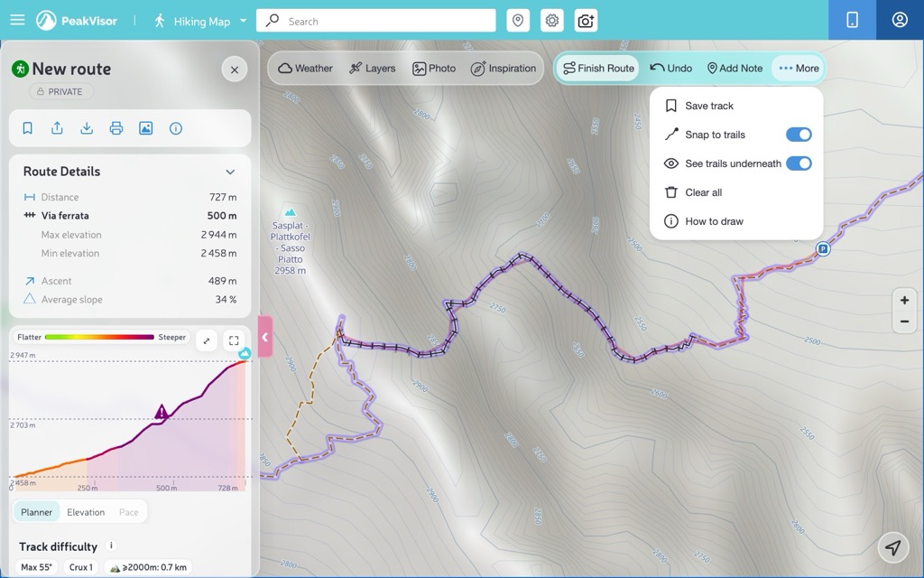Click the Search input field

coord(376,21)
